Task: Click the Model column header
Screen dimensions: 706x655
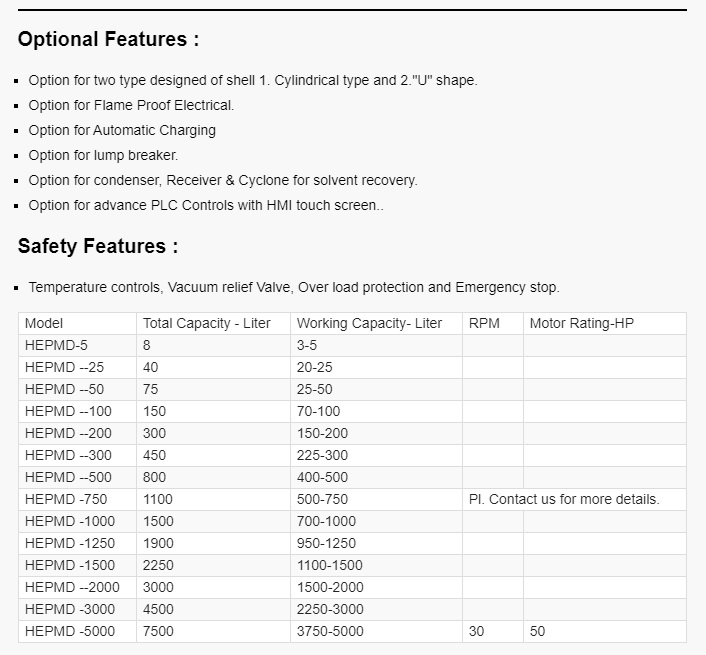Action: pyautogui.click(x=44, y=324)
